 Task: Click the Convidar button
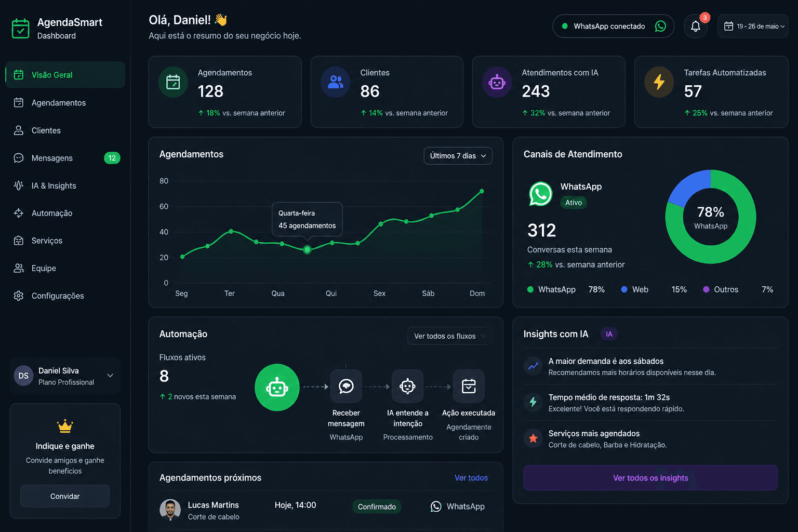point(64,496)
